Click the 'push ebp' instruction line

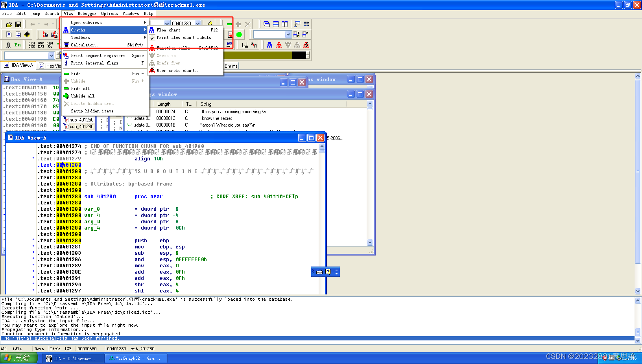coord(152,241)
